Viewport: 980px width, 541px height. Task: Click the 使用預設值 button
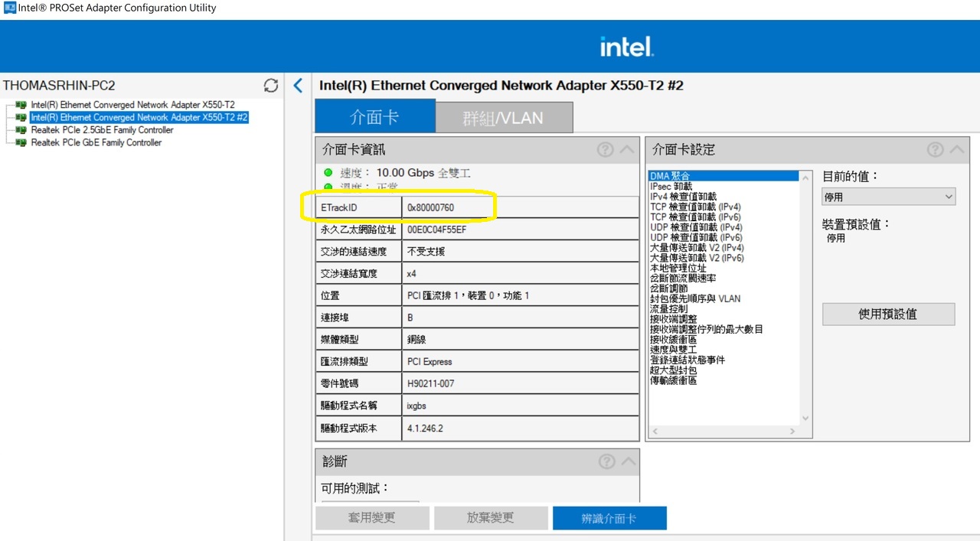pos(888,314)
